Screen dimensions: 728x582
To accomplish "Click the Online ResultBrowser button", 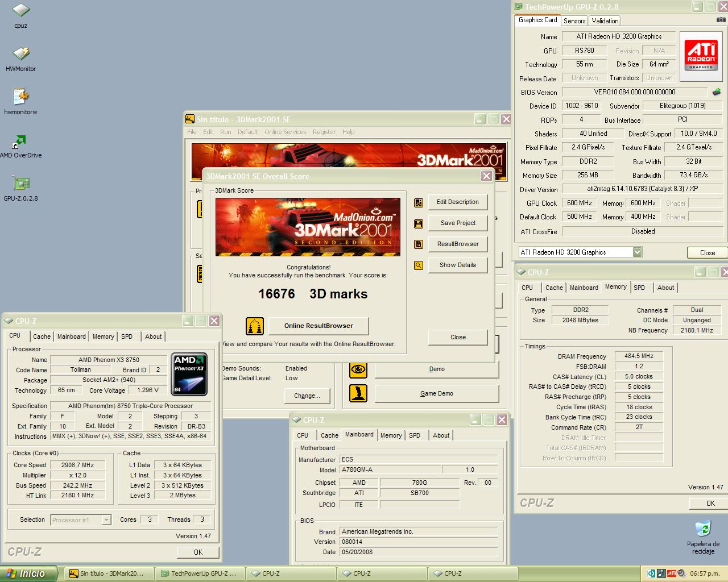I will point(318,326).
